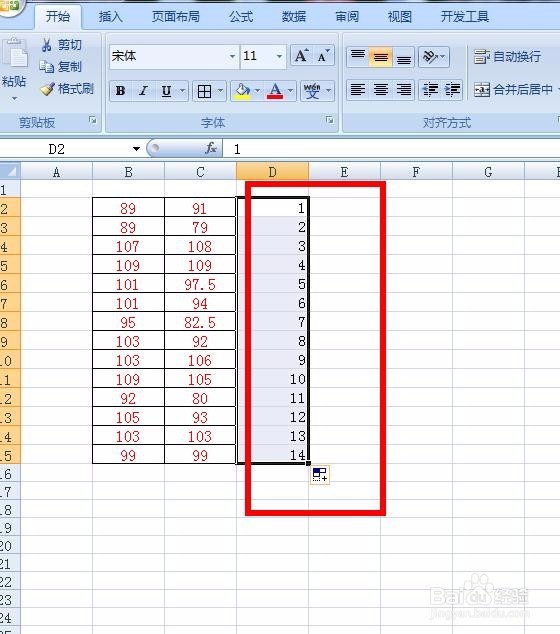Toggle Bold formatting

pyautogui.click(x=120, y=91)
